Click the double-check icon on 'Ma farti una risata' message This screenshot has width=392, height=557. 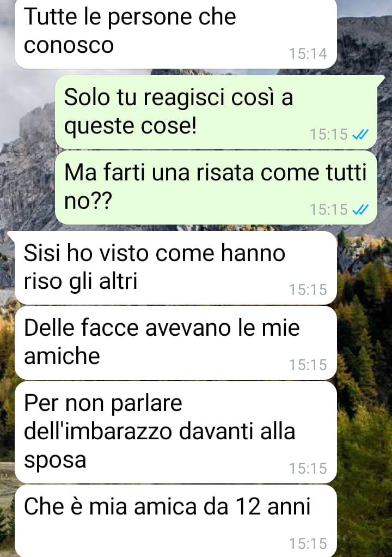360,210
